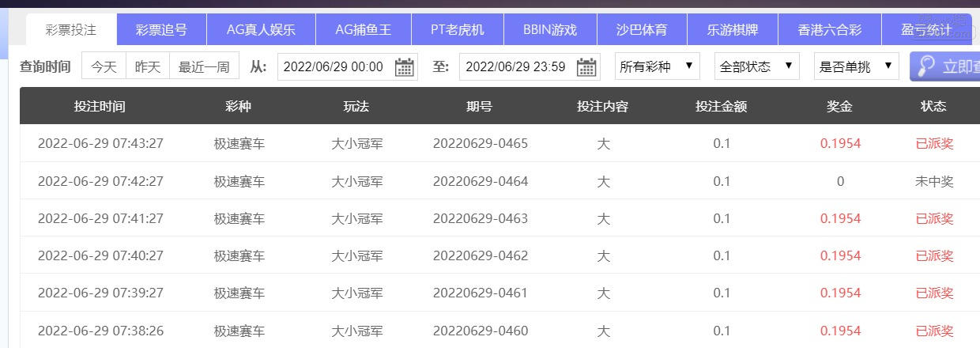Open the 香港六合彩 tab
980x348 pixels.
(x=830, y=30)
